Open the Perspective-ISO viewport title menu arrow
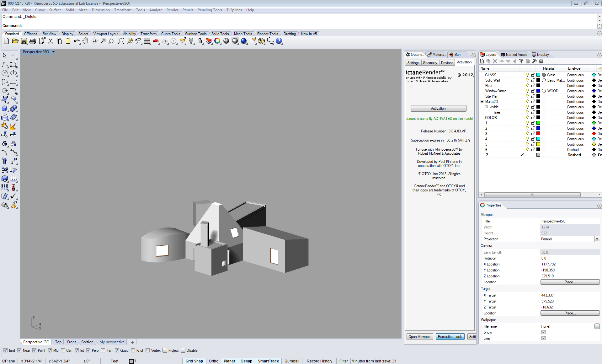602x364 pixels. pos(53,52)
